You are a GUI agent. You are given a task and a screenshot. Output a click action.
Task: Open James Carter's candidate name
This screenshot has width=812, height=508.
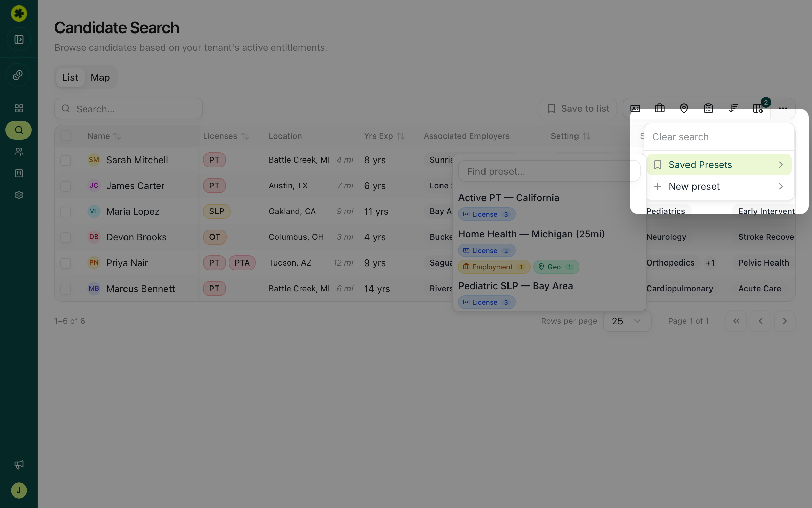click(135, 186)
